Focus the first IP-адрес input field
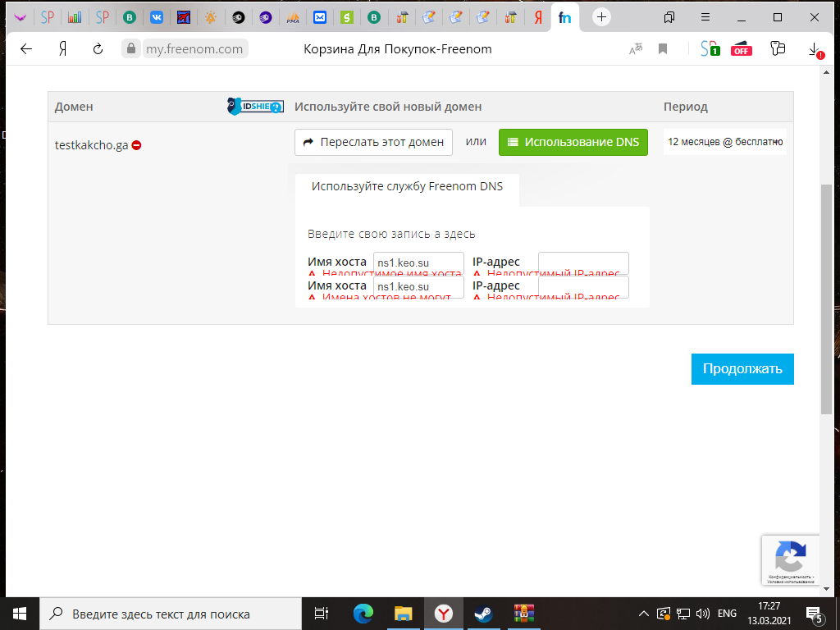Screen dimensions: 840x630 (583, 262)
